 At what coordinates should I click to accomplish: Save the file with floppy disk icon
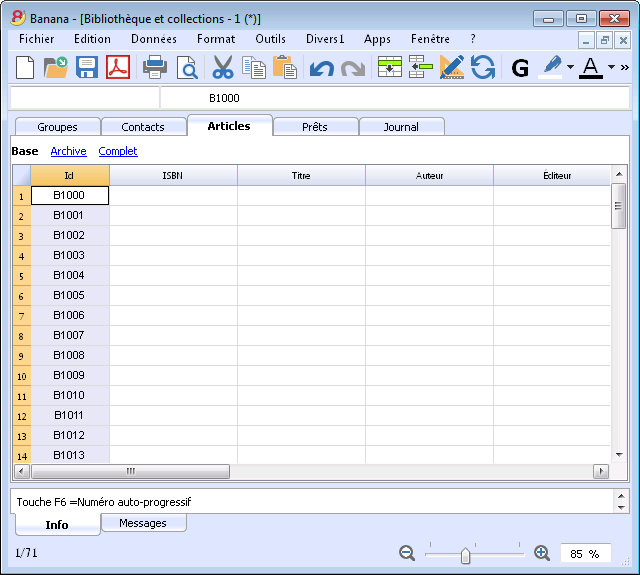coord(87,67)
